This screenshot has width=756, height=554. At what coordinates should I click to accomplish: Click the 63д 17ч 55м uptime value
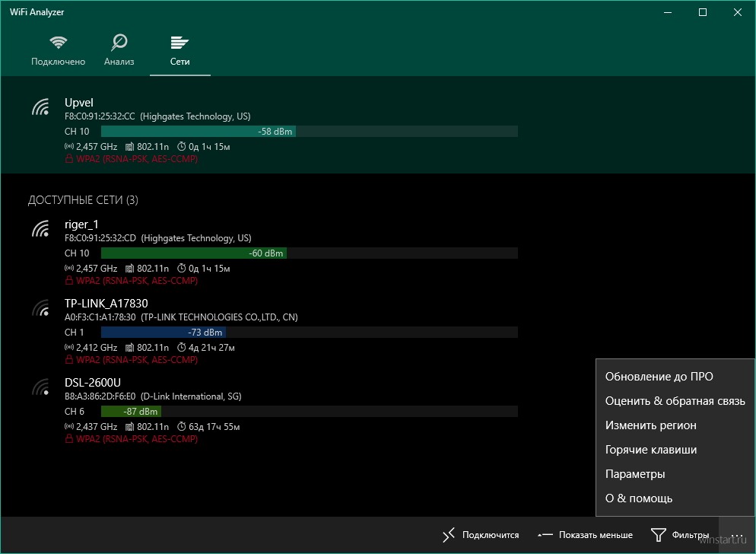214,427
